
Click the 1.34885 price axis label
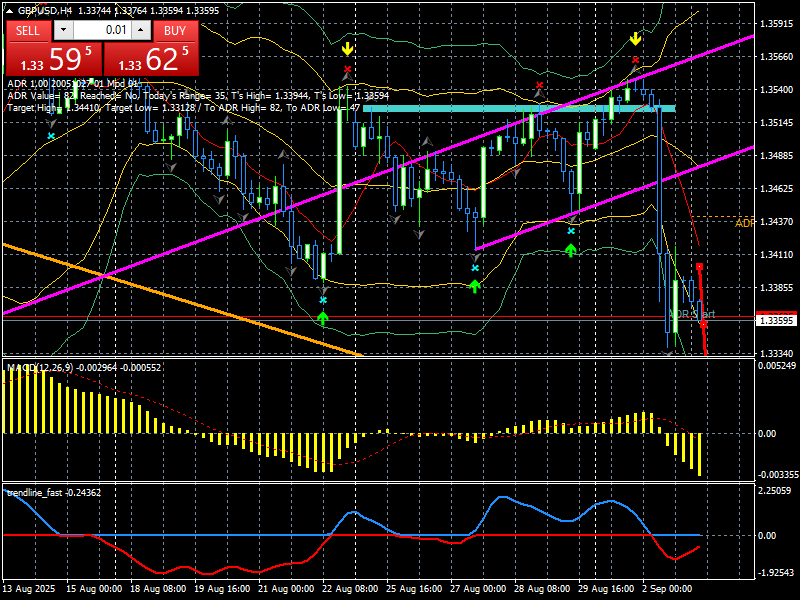coord(777,156)
